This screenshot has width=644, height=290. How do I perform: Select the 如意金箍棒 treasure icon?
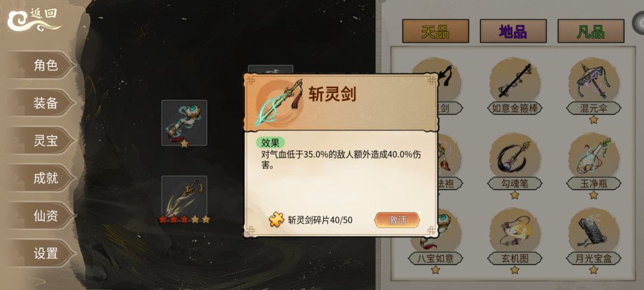click(x=514, y=81)
